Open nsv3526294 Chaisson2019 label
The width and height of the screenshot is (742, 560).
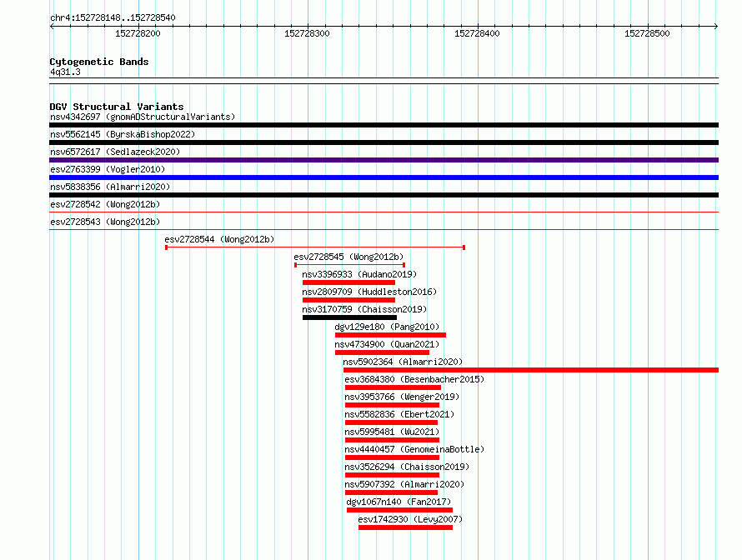[407, 467]
